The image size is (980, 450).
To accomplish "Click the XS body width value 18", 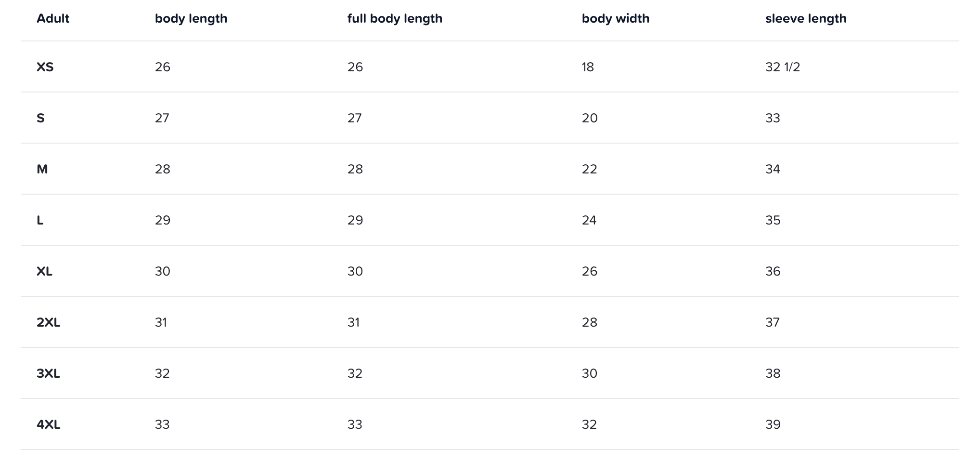I will tap(588, 67).
